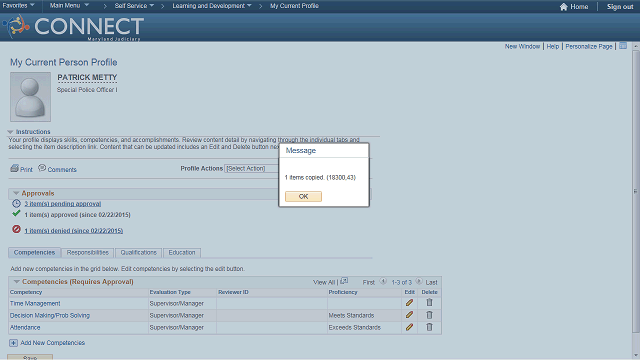Collapse the Approvals section

click(16, 193)
